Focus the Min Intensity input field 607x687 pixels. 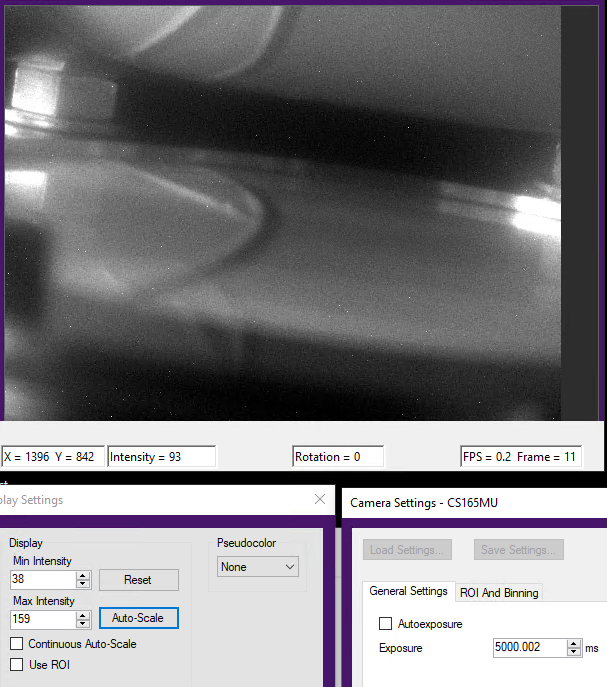click(x=43, y=579)
